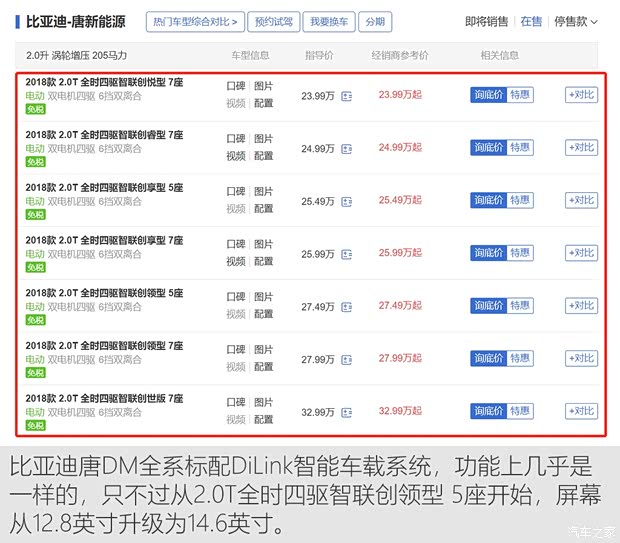This screenshot has height=543, width=620.
Task: Open calculator icon beside 27.49万 guide price
Action: click(347, 306)
